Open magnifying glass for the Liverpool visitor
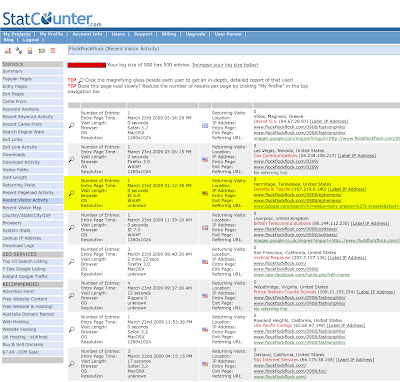 (72, 228)
